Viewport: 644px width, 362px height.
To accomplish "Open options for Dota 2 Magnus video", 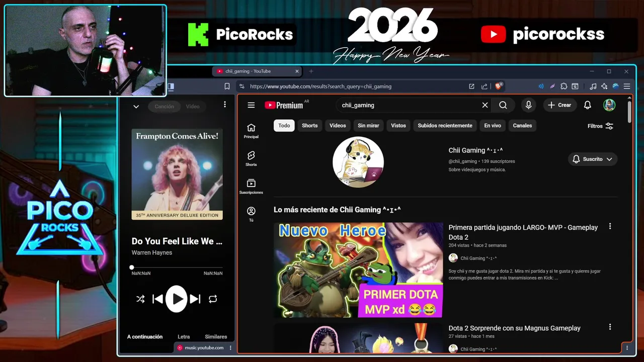I will (610, 327).
